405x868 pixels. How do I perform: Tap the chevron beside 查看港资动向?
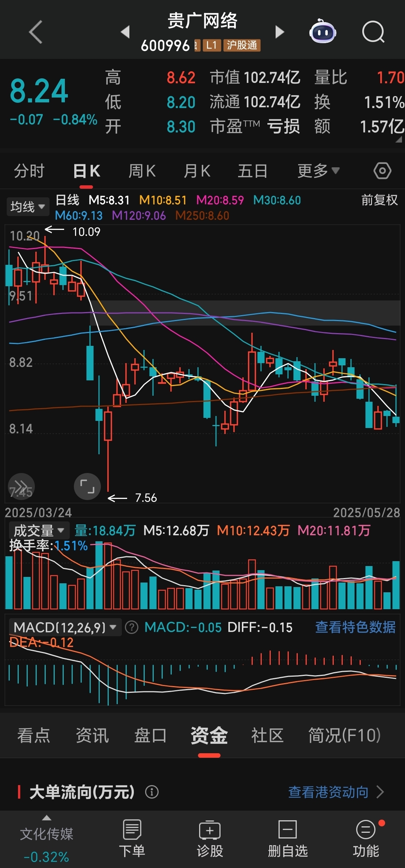pyautogui.click(x=380, y=792)
